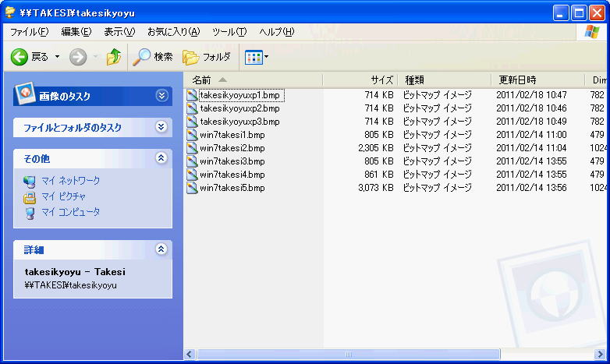Select the bitmap icon of takesikyoyuxp1.bmp
The image size is (610, 364).
point(192,95)
